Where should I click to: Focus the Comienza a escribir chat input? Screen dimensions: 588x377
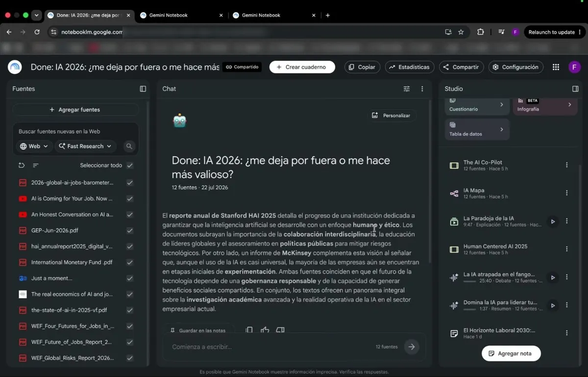[x=269, y=347]
